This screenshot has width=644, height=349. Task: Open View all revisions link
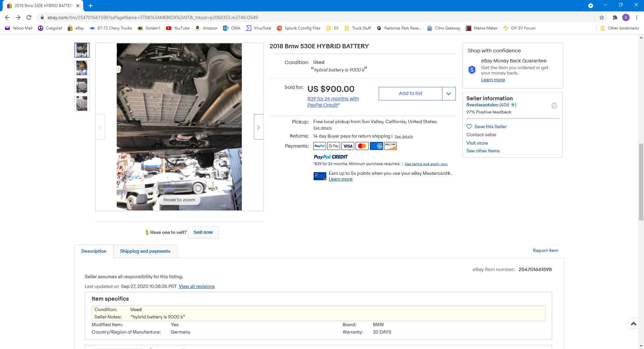coord(197,286)
